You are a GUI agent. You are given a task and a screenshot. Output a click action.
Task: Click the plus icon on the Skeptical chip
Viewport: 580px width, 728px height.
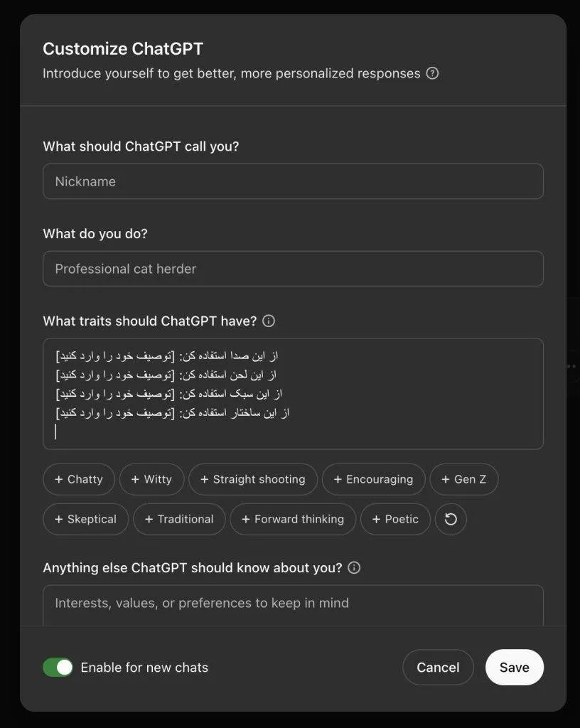(x=60, y=519)
